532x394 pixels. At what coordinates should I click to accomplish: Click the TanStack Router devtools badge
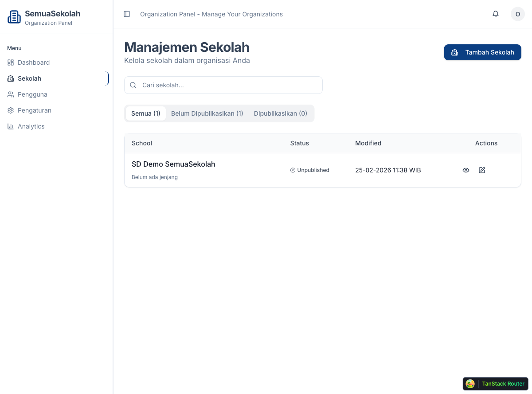[495, 384]
